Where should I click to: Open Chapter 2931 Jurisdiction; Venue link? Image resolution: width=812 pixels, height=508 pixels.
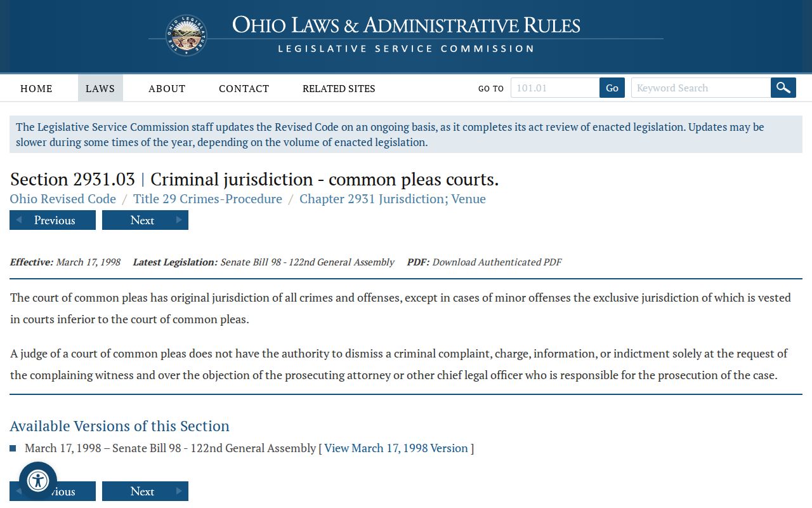click(x=393, y=199)
